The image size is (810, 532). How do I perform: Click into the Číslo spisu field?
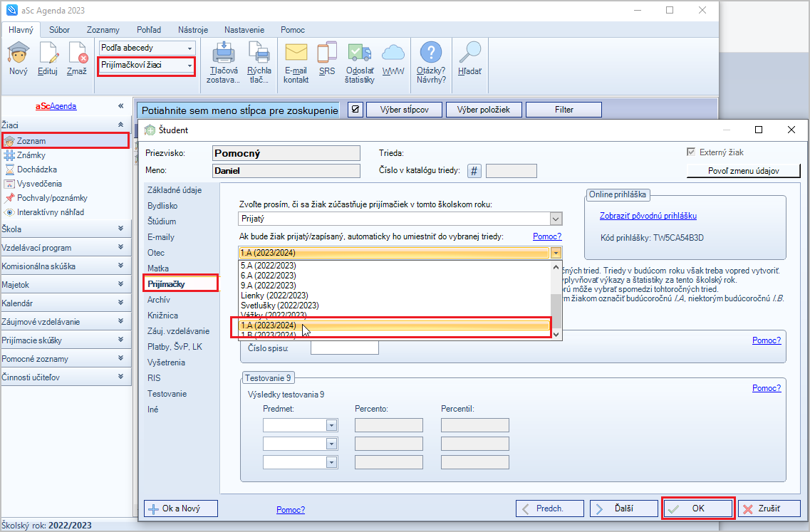point(345,348)
